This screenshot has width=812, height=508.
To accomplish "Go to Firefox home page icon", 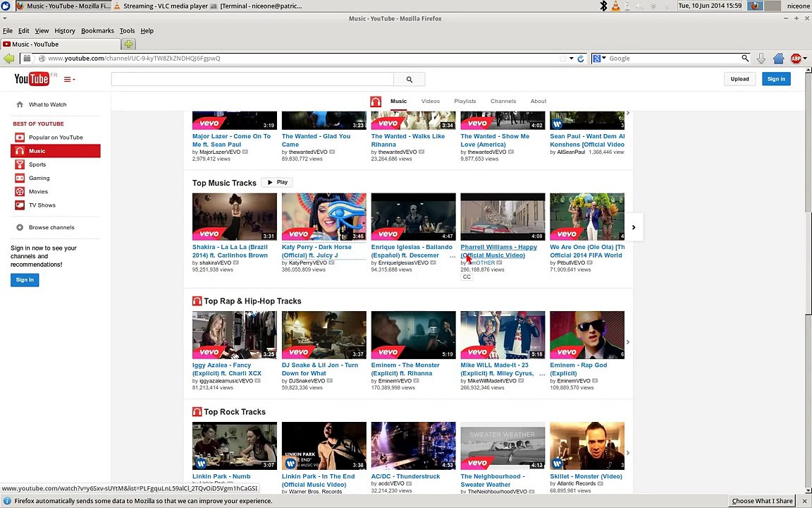I will click(x=778, y=59).
